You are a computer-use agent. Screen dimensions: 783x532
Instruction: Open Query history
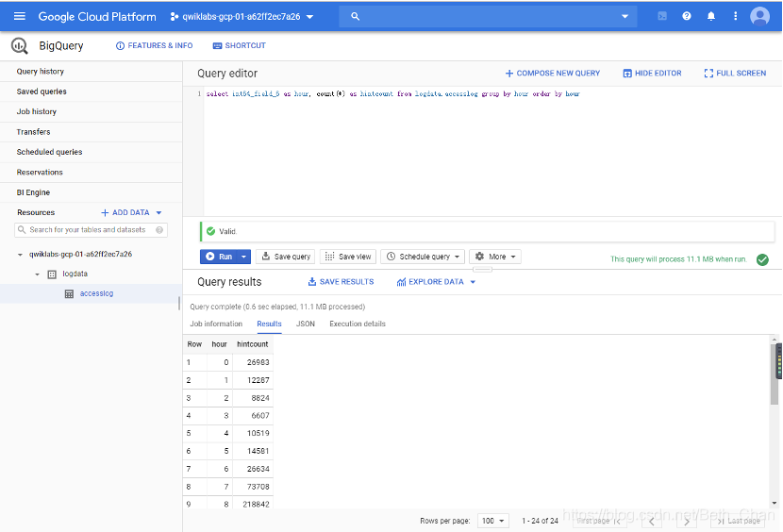pyautogui.click(x=40, y=72)
